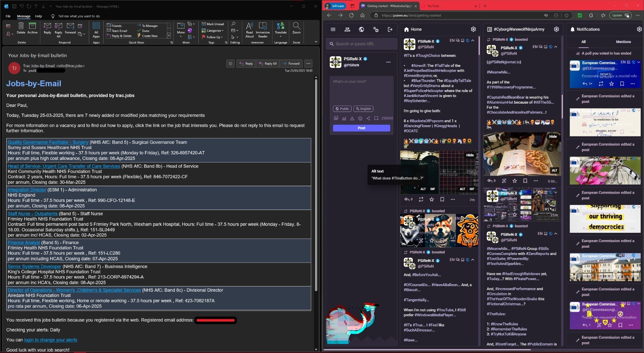The width and height of the screenshot is (644, 353).
Task: Add content warning triangle in compose box
Action: click(352, 118)
